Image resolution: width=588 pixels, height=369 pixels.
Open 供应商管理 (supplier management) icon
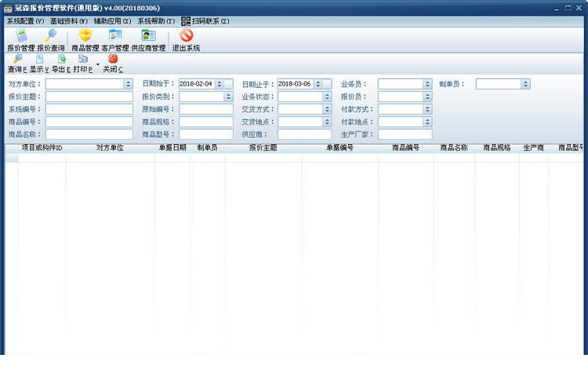[x=148, y=40]
